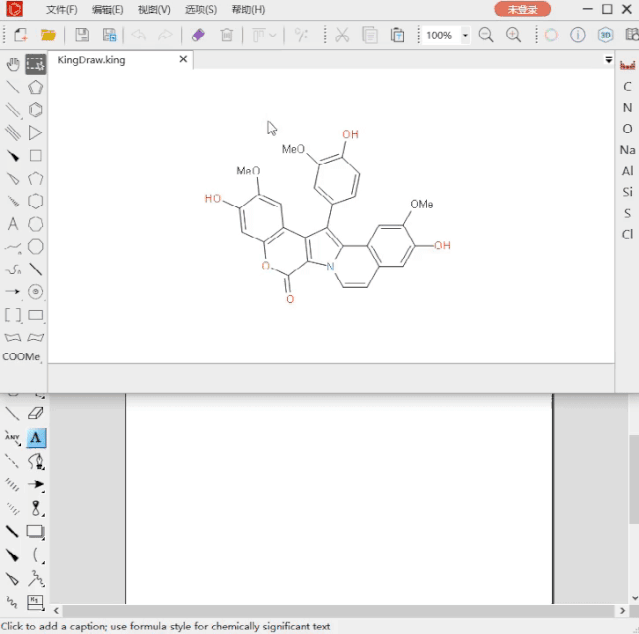Click the paste clipboard icon
Screen dimensions: 639x634
(397, 35)
